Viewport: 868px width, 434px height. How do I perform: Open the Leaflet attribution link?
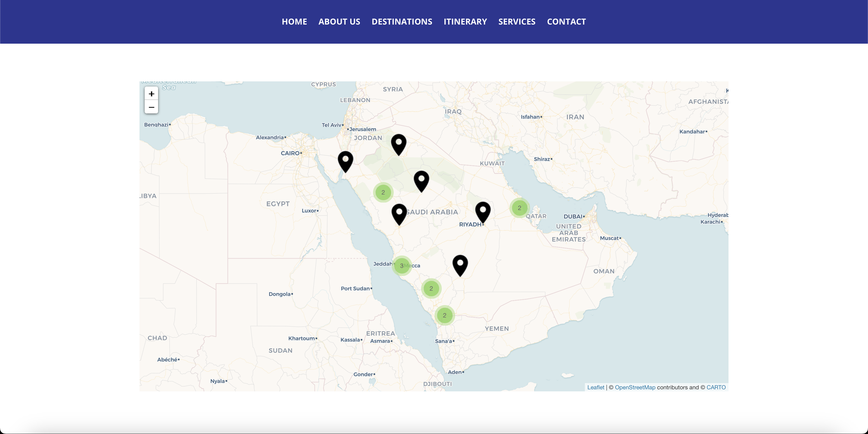point(595,387)
